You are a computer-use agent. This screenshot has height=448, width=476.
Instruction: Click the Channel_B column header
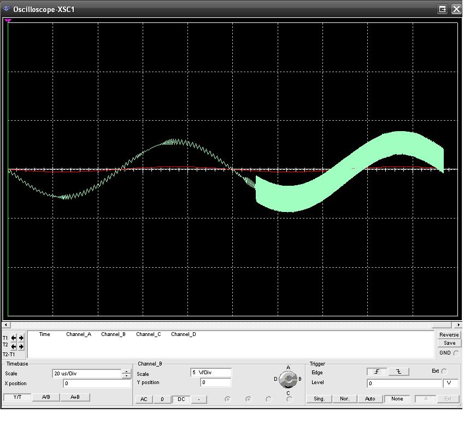113,334
